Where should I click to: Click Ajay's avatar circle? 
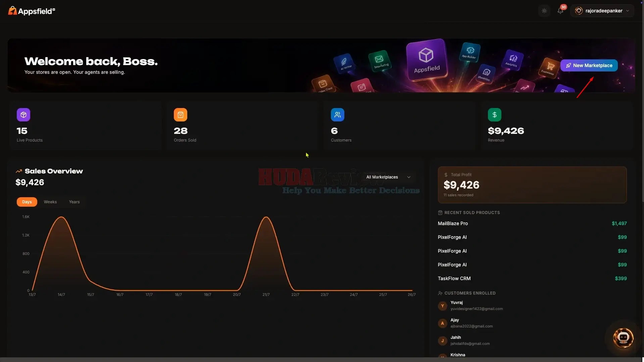442,323
